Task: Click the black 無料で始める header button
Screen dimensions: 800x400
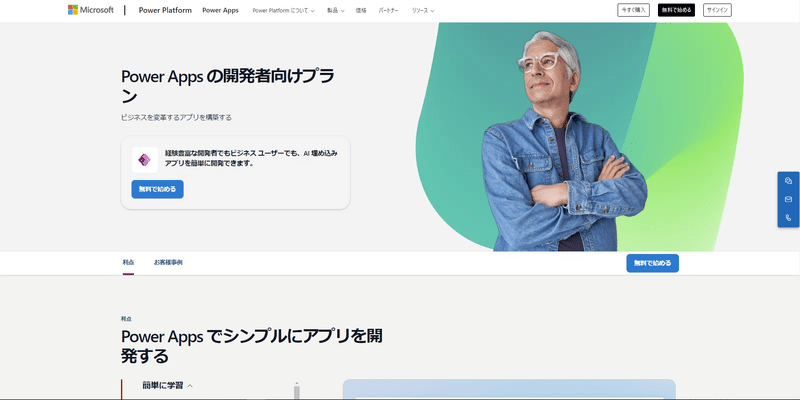Action: (x=676, y=10)
